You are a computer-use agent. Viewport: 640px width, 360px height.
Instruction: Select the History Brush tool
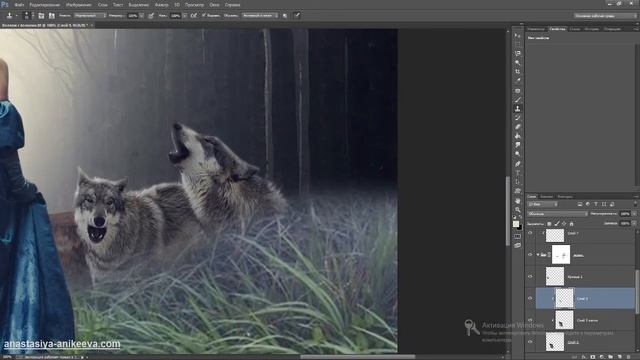518,118
